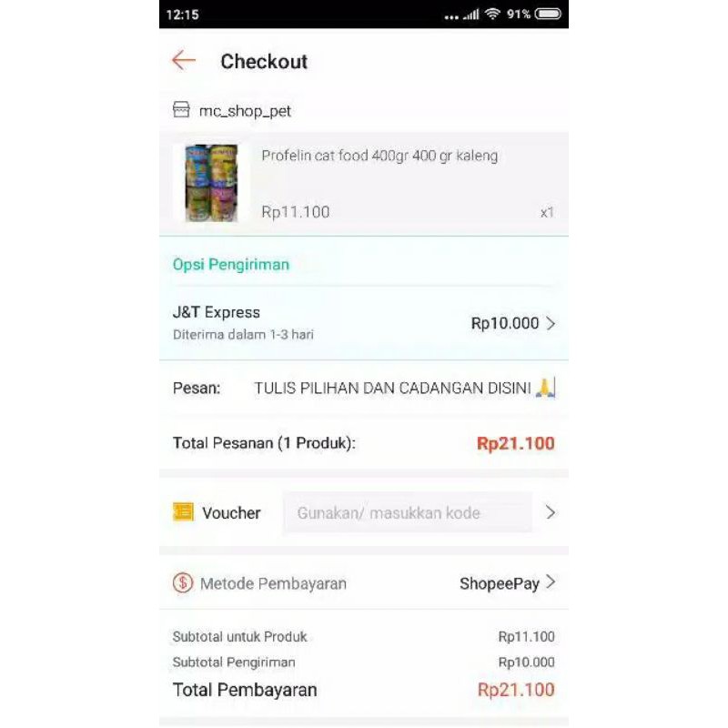Tap the praying hands emoji in message
The height and width of the screenshot is (728, 728).
click(x=545, y=388)
